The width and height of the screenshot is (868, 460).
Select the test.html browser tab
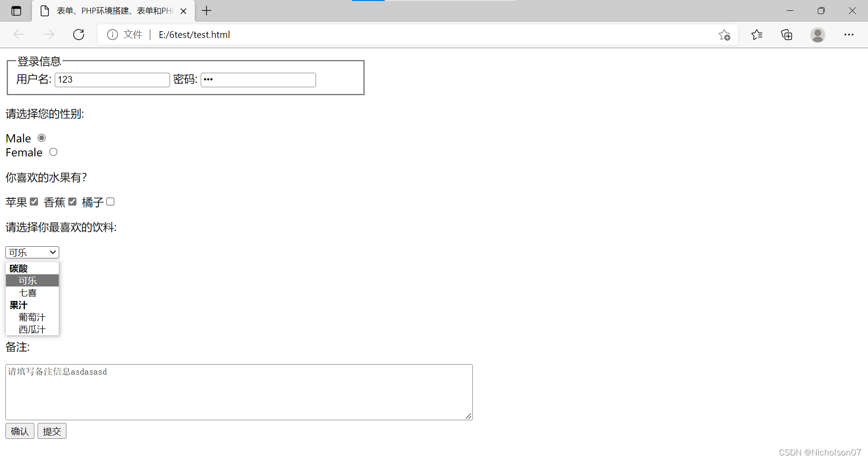coord(113,11)
